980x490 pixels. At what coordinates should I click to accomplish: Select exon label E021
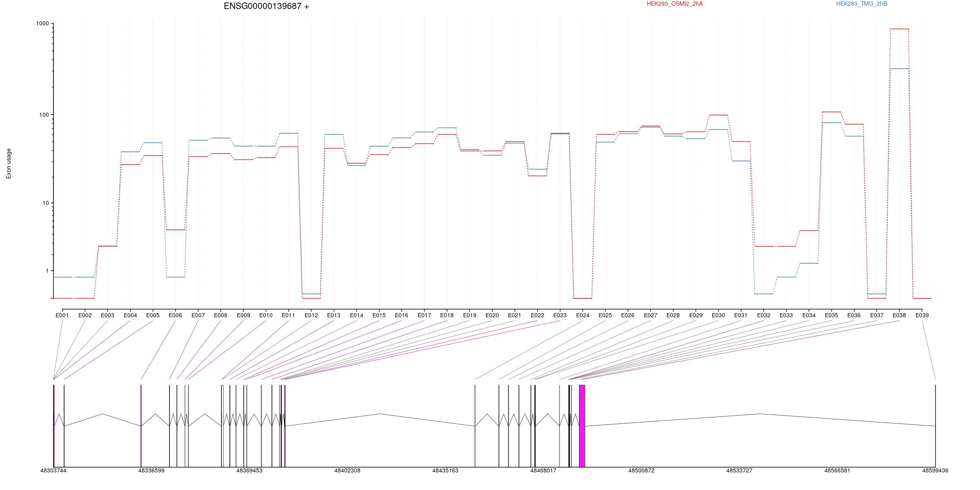tap(514, 315)
